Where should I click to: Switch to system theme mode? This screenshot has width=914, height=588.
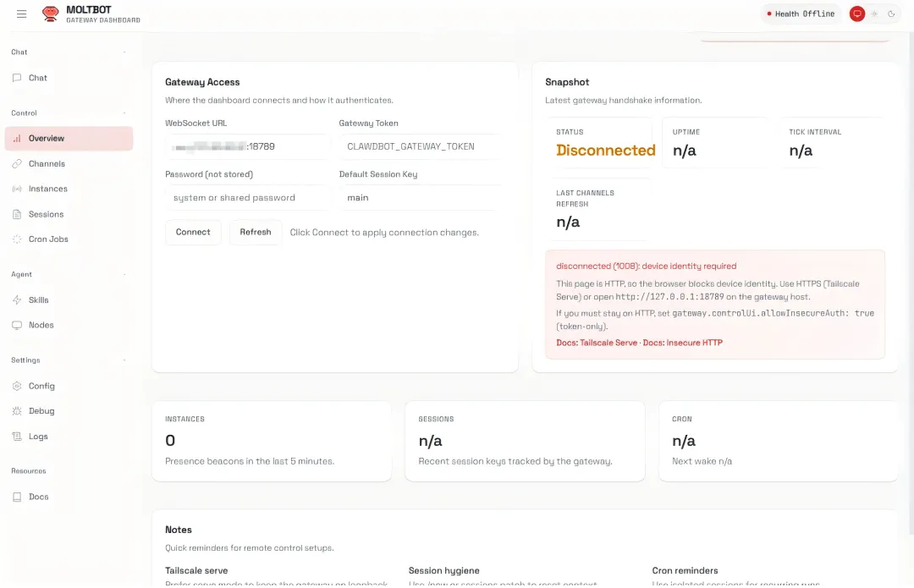click(x=857, y=14)
